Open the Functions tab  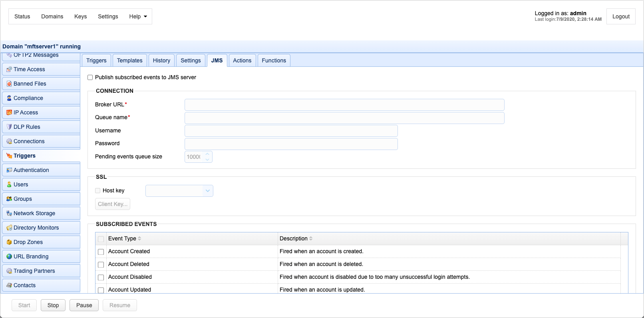(x=274, y=60)
